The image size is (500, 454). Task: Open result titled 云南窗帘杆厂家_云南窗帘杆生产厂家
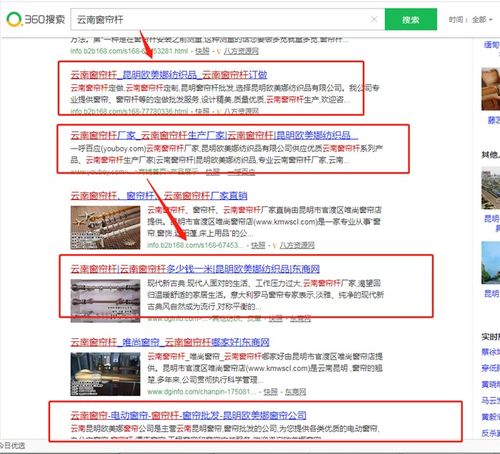coord(214,135)
